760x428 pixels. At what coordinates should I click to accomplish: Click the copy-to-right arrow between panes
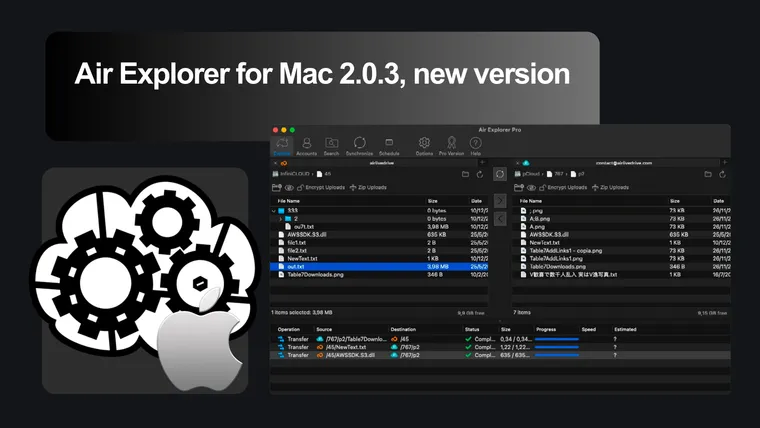click(500, 201)
